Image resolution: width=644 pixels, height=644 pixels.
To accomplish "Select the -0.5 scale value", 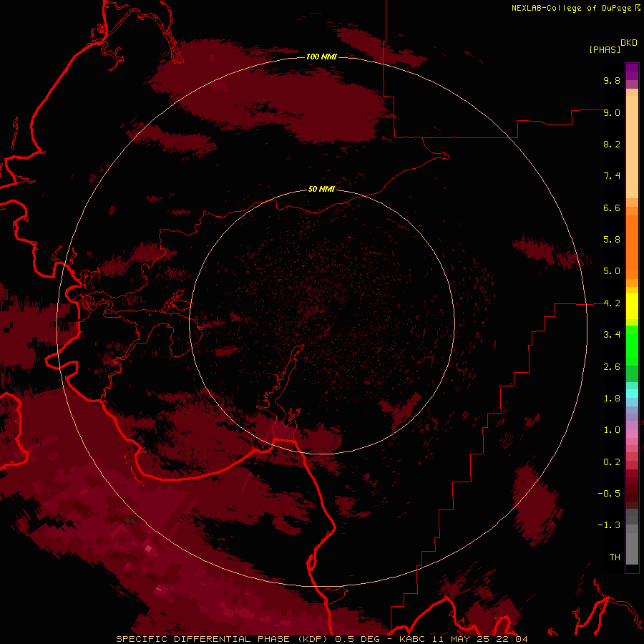I will (609, 494).
